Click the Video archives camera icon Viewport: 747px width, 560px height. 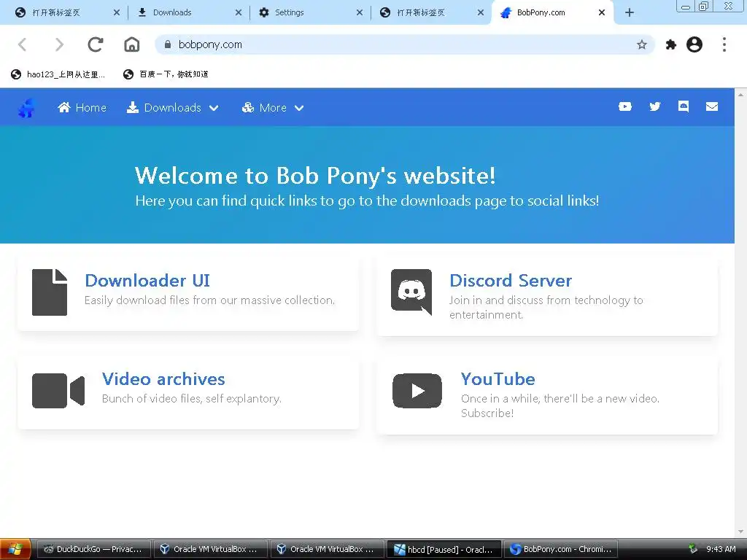pyautogui.click(x=58, y=391)
